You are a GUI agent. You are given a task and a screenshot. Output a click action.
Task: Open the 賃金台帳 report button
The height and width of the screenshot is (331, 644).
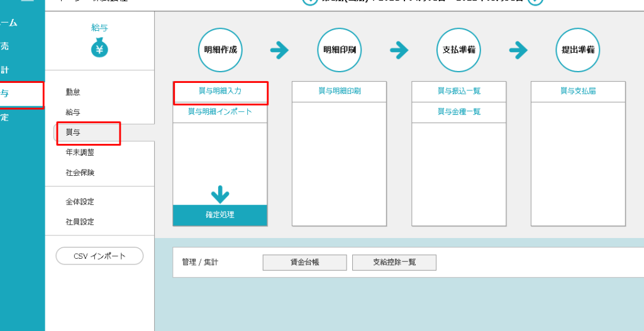(x=304, y=263)
